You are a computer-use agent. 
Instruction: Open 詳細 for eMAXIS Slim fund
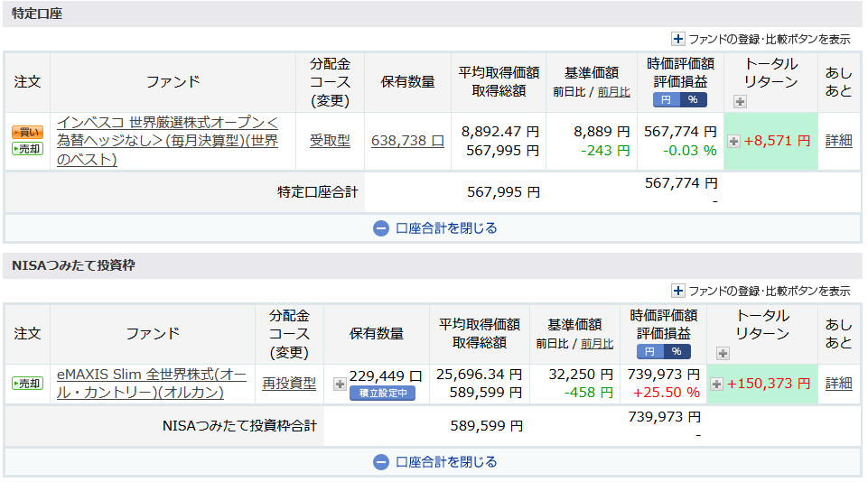point(839,383)
